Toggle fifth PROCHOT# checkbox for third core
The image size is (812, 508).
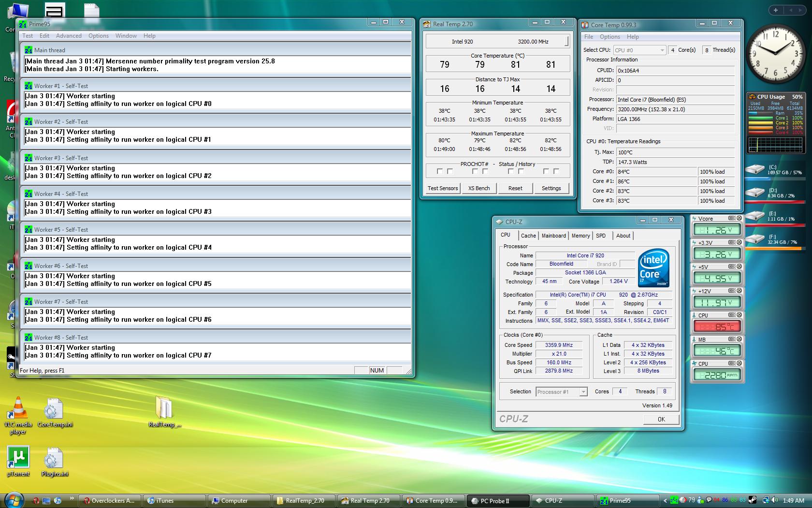[x=510, y=171]
